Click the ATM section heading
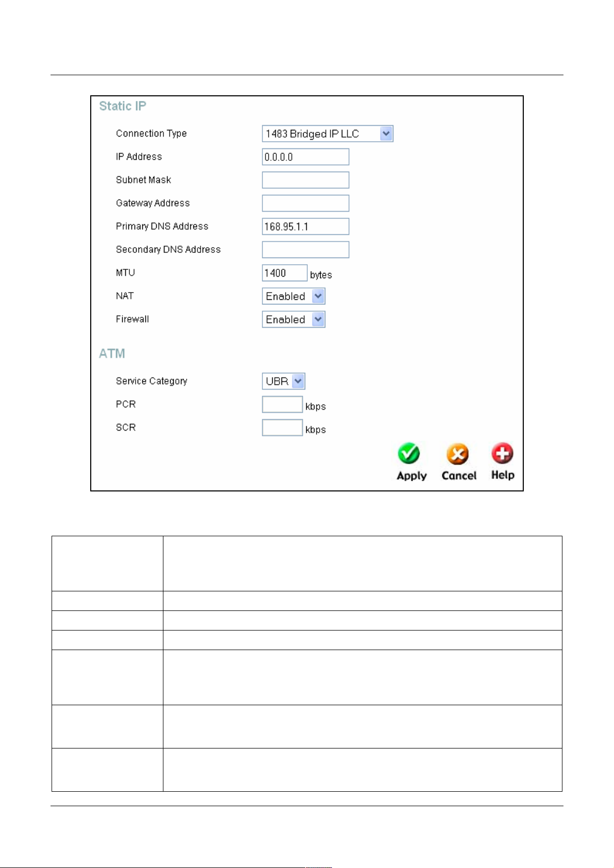The height and width of the screenshot is (868, 614). click(x=112, y=353)
